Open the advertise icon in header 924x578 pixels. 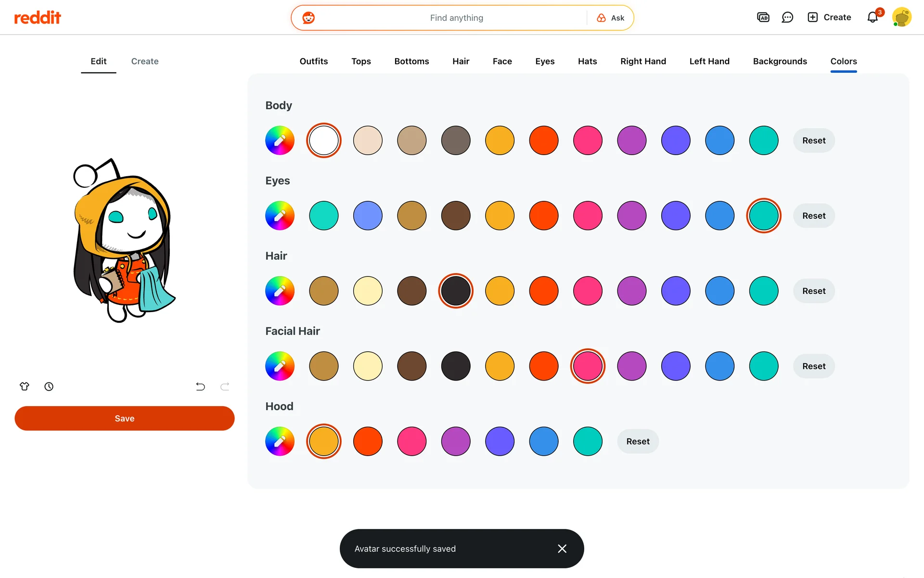(763, 17)
